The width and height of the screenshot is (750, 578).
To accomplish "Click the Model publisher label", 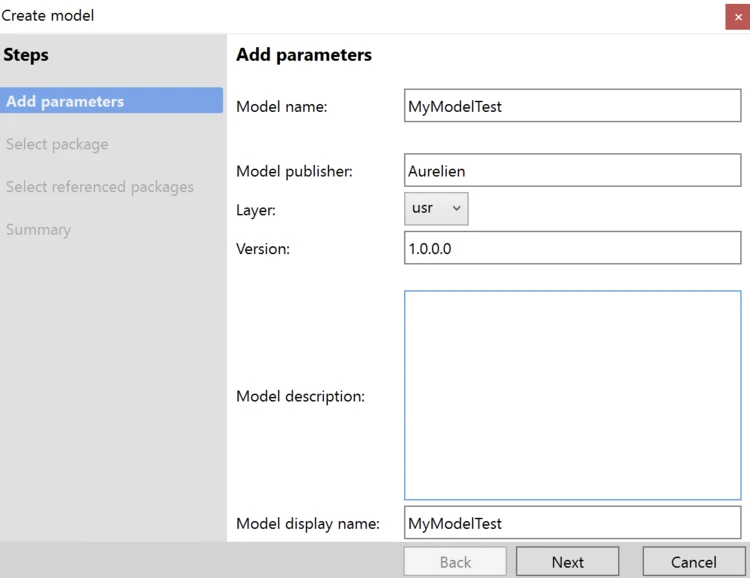I will click(x=294, y=171).
